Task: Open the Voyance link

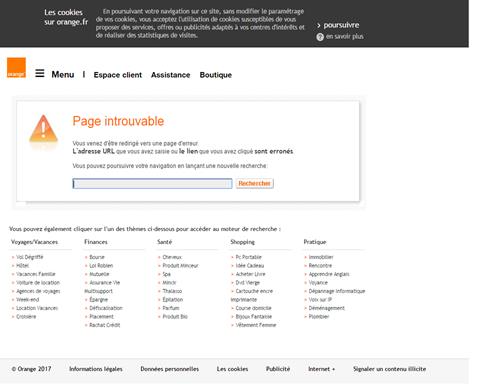Action: tap(318, 283)
